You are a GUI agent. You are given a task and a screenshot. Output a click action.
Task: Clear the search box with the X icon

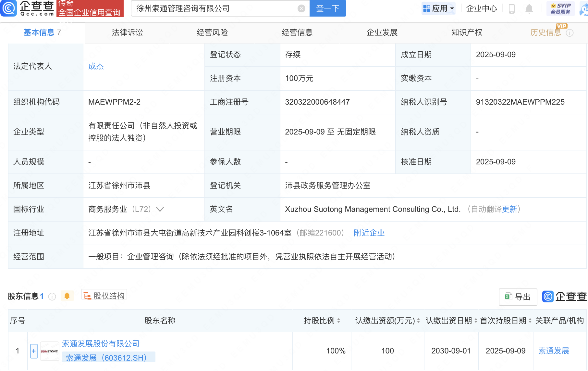(x=301, y=8)
